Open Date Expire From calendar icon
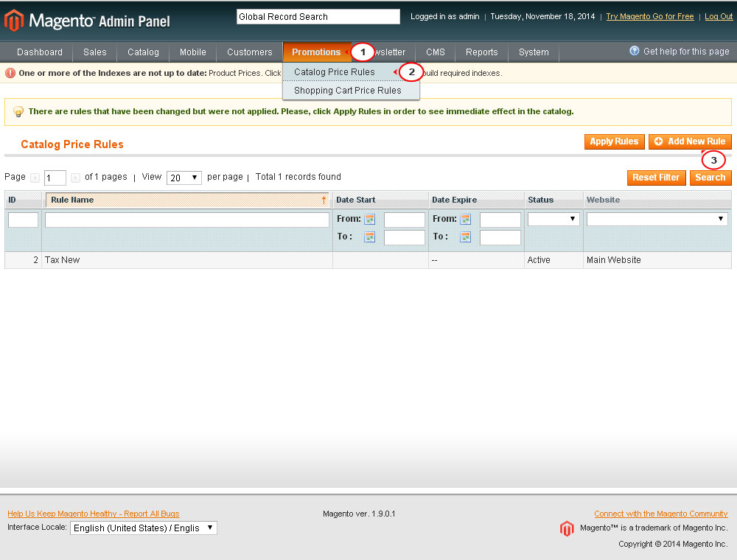This screenshot has width=737, height=560. (466, 219)
